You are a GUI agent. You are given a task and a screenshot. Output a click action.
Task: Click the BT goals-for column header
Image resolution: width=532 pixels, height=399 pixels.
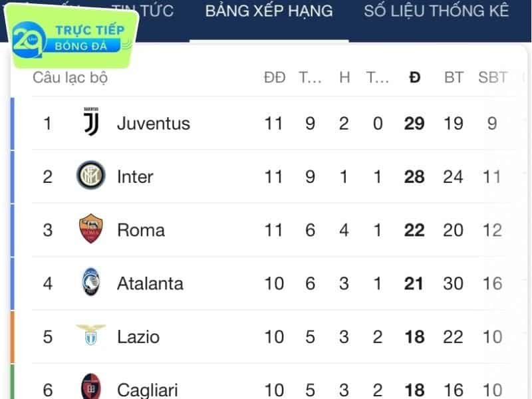coord(454,77)
